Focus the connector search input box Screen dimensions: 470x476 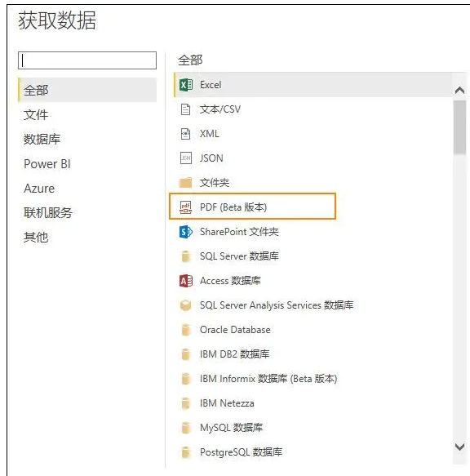[87, 60]
